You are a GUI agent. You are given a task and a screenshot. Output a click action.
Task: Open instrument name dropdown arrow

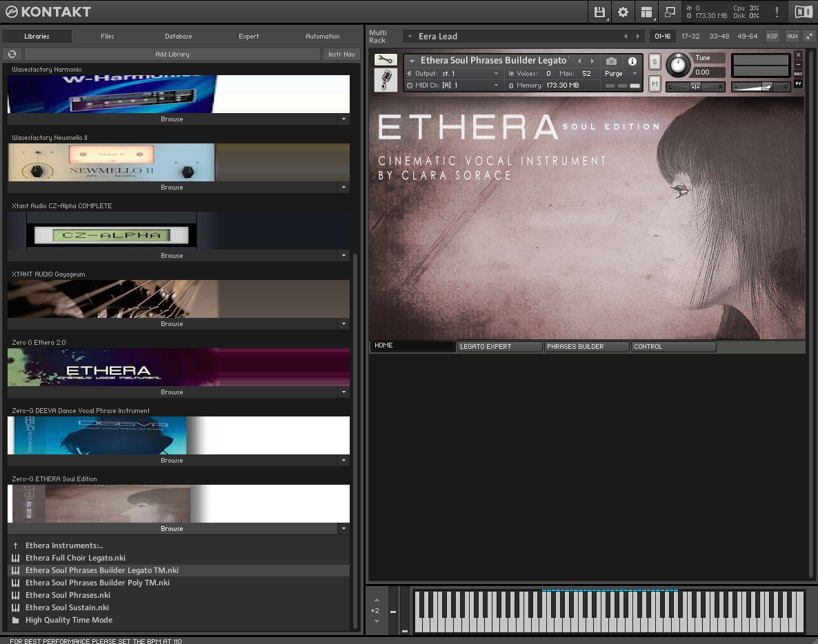point(412,61)
